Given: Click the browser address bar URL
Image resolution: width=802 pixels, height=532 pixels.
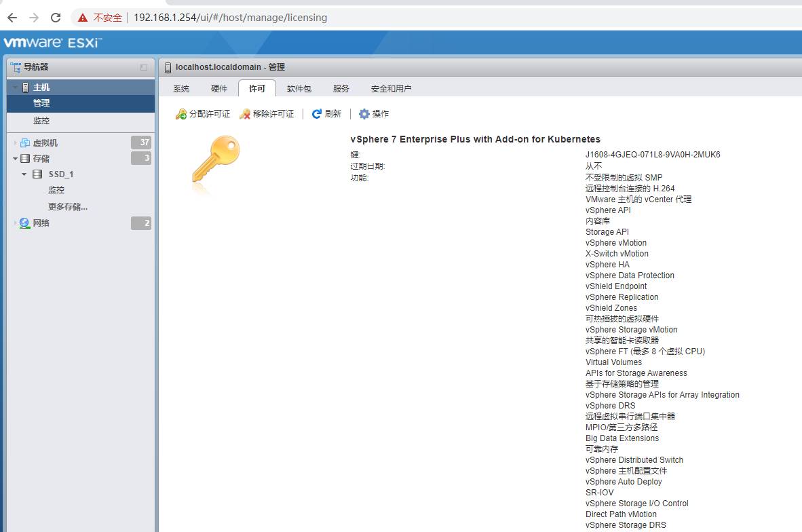Looking at the screenshot, I should (x=230, y=18).
